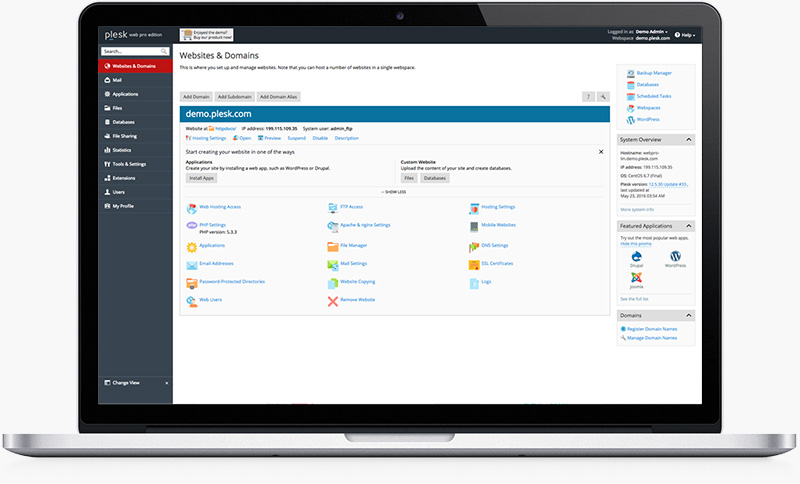Collapse the Featured Applications panel
The width and height of the screenshot is (800, 484).
point(688,226)
